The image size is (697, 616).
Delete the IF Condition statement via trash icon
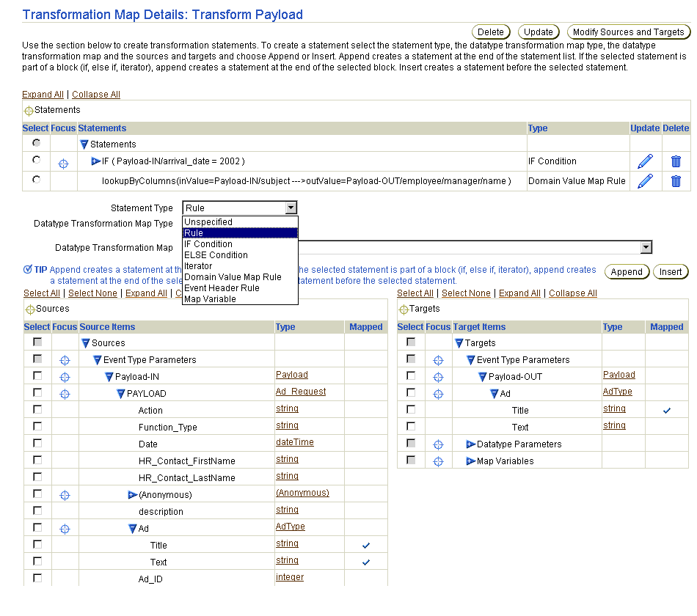click(676, 161)
